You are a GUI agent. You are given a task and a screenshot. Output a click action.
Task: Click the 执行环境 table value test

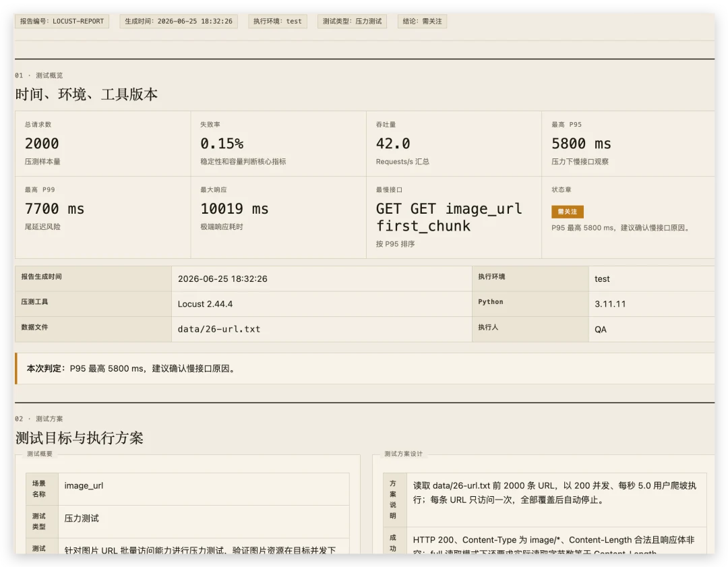[651, 278]
